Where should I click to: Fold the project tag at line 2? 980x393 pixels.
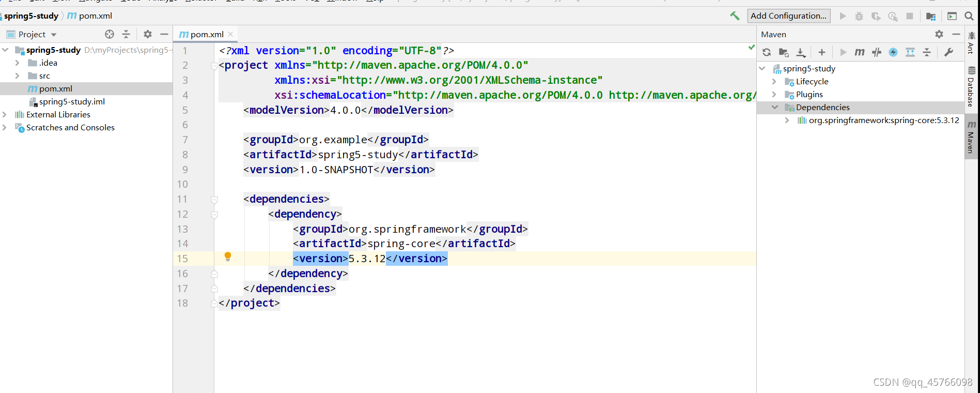tap(214, 66)
